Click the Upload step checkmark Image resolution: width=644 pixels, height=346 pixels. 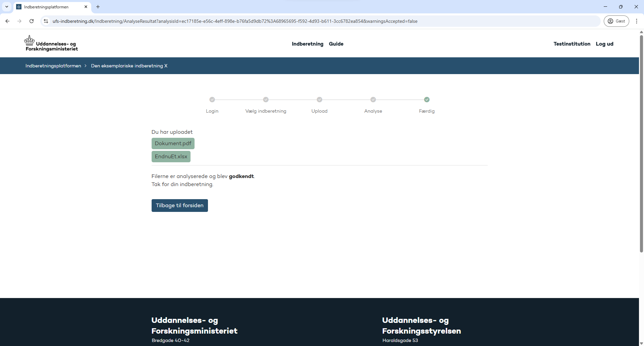(x=319, y=100)
